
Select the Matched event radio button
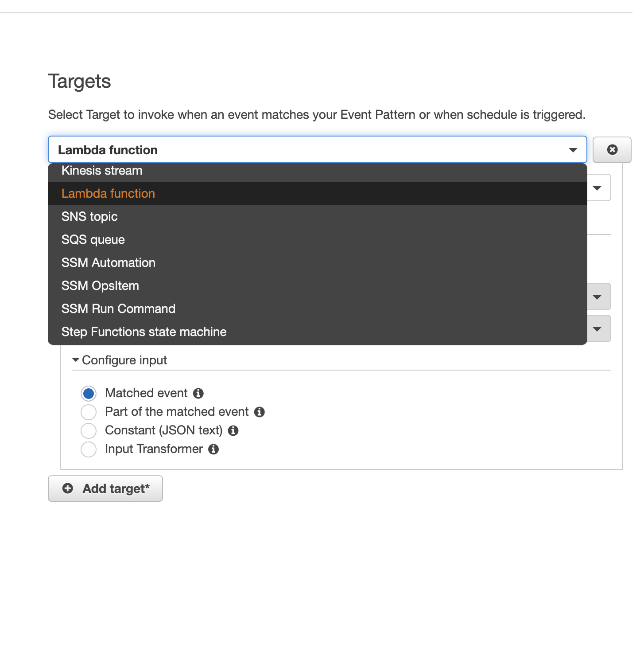click(89, 394)
